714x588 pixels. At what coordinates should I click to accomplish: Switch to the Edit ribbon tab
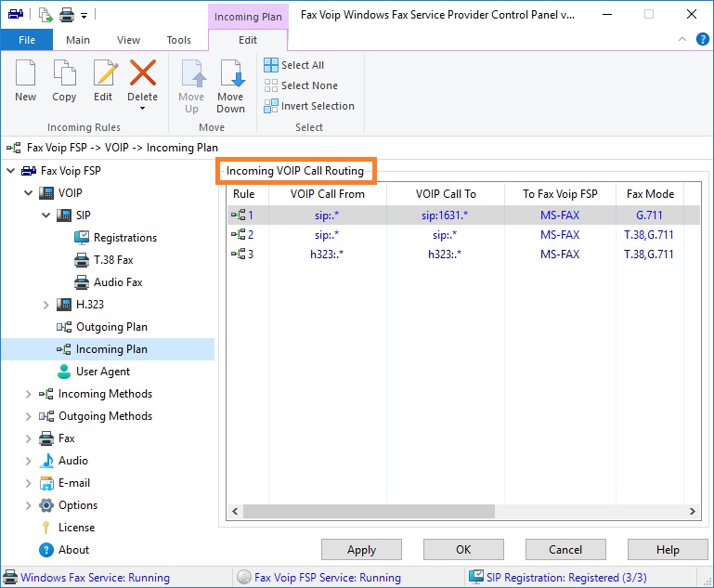tap(248, 40)
